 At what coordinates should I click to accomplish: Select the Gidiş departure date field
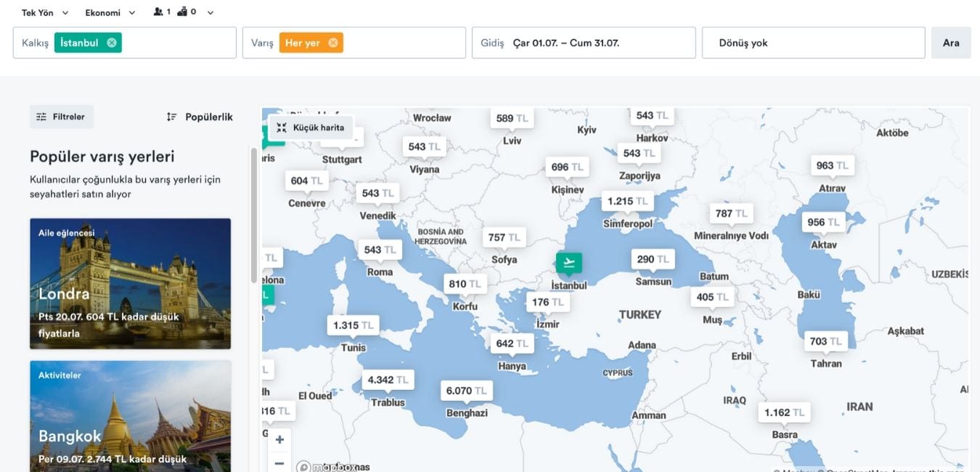[584, 43]
